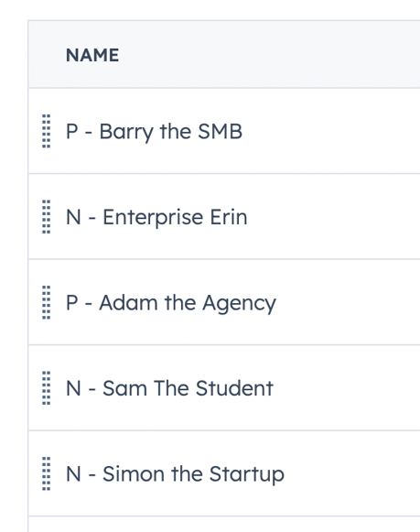The height and width of the screenshot is (532, 420).
Task: Click drag handle beside Barry the SMB
Action: coord(47,131)
